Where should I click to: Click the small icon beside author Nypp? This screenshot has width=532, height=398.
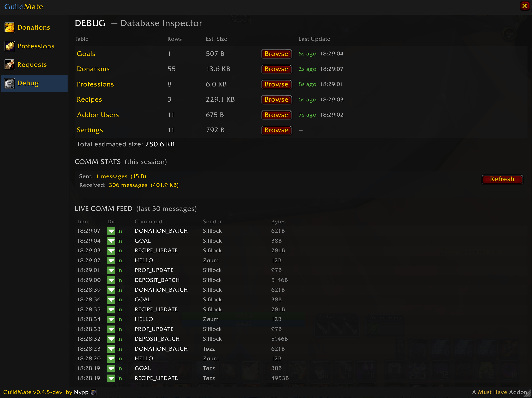(x=93, y=392)
